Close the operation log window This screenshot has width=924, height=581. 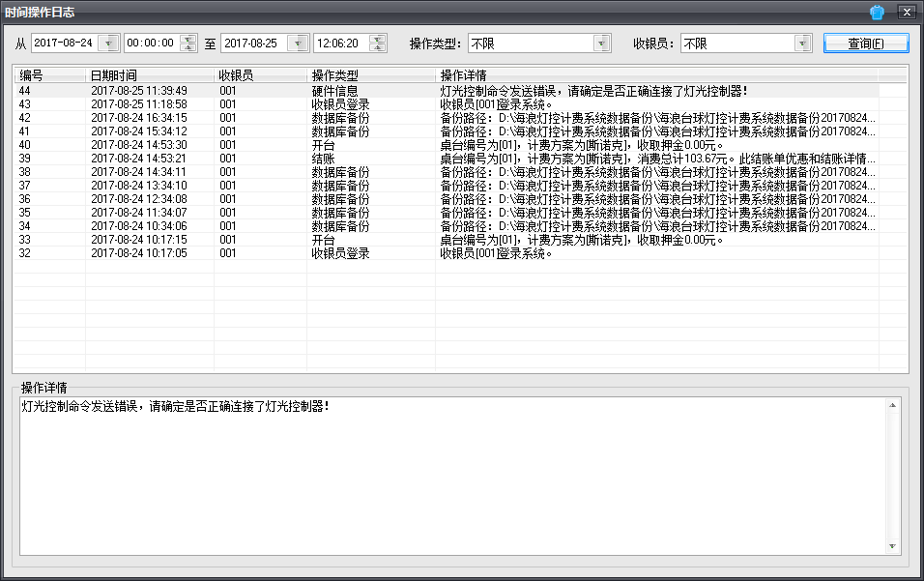pyautogui.click(x=906, y=13)
